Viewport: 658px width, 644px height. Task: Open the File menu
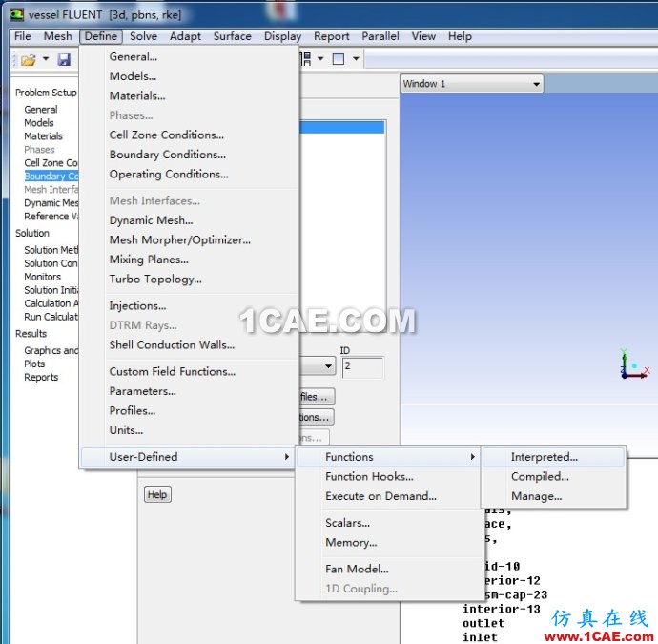pos(22,36)
